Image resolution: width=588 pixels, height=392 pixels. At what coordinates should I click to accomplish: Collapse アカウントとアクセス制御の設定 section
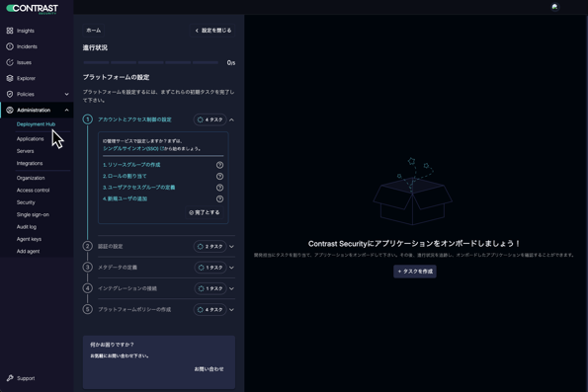pos(232,119)
